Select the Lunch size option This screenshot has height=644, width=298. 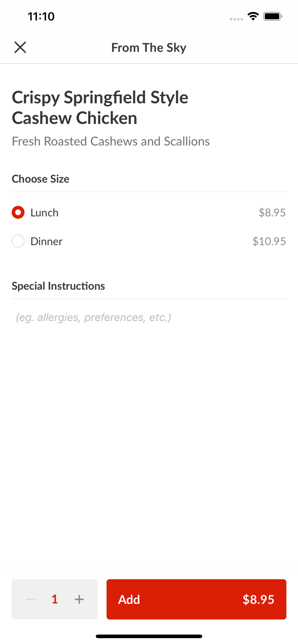(x=44, y=212)
